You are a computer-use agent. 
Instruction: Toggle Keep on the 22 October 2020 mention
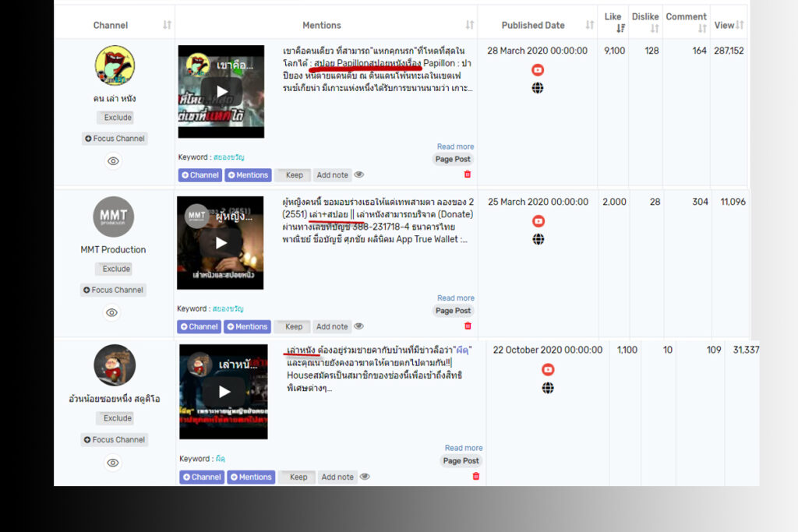click(x=298, y=477)
